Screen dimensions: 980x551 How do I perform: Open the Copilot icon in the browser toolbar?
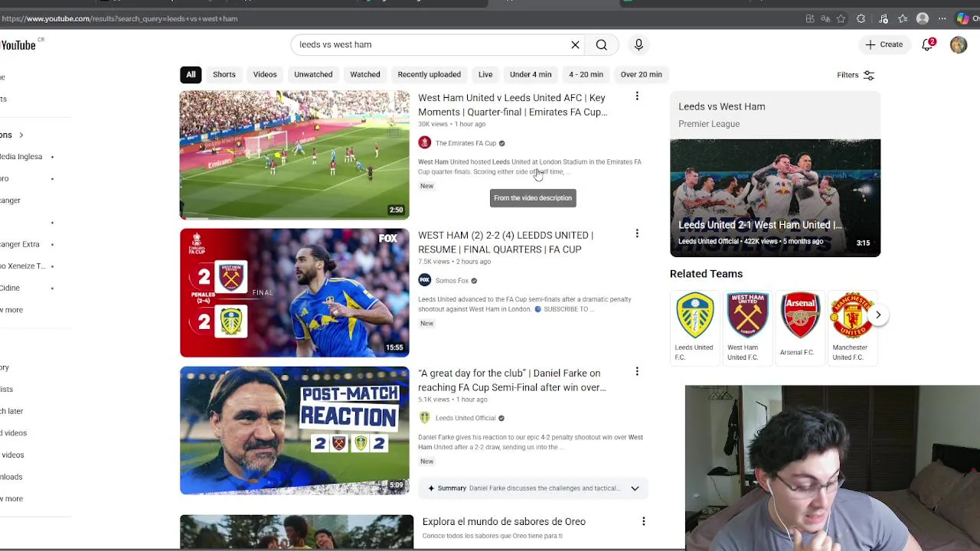(x=963, y=18)
